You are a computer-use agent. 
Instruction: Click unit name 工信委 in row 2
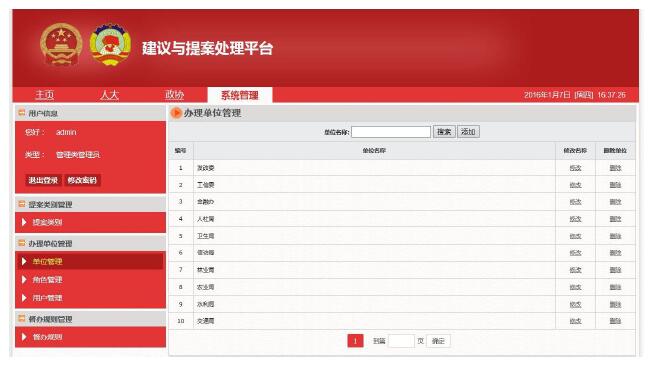tap(206, 185)
